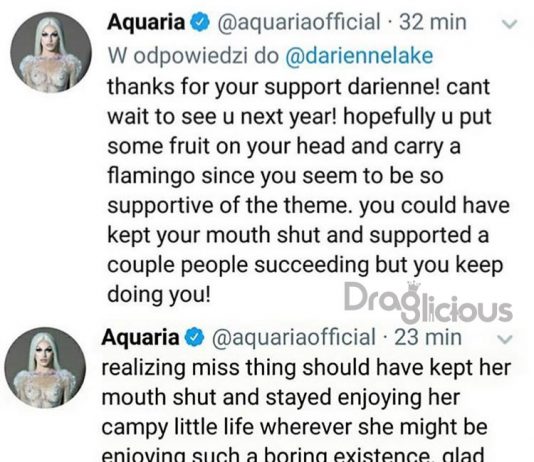Click the verified checkmark on the second tweet

click(194, 338)
